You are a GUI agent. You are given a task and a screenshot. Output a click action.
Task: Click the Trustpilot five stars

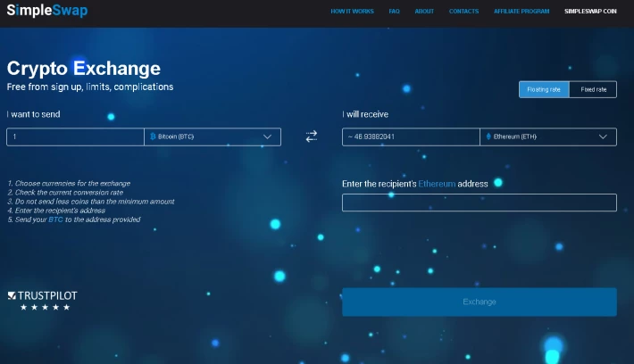click(45, 308)
